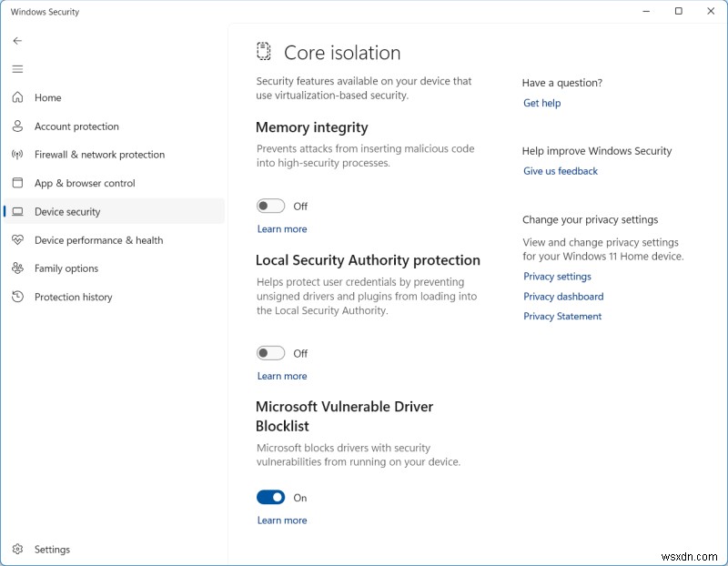
Task: Click the Device security laptop icon
Action: (17, 212)
